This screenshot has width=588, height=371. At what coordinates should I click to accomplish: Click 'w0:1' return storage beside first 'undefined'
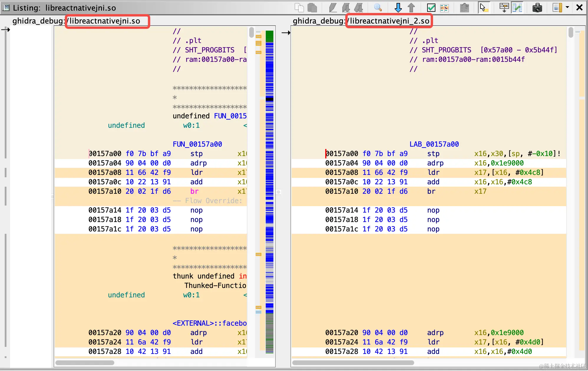pos(191,125)
